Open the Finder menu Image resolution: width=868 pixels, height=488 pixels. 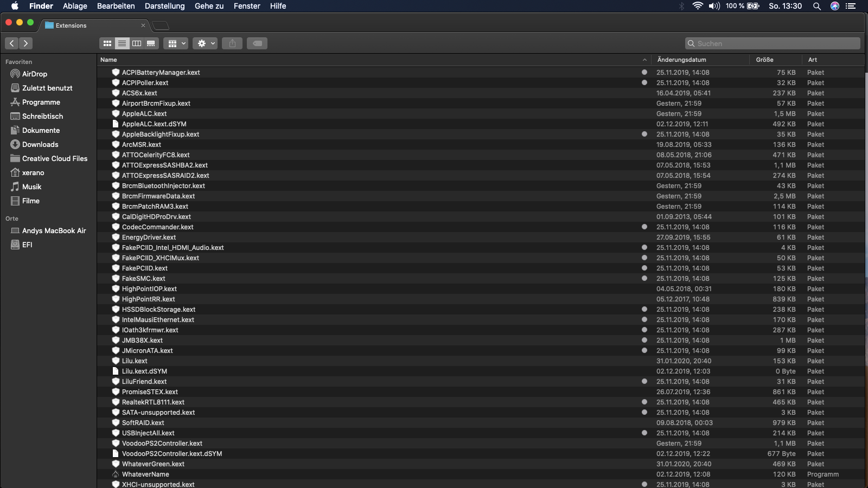pyautogui.click(x=41, y=6)
